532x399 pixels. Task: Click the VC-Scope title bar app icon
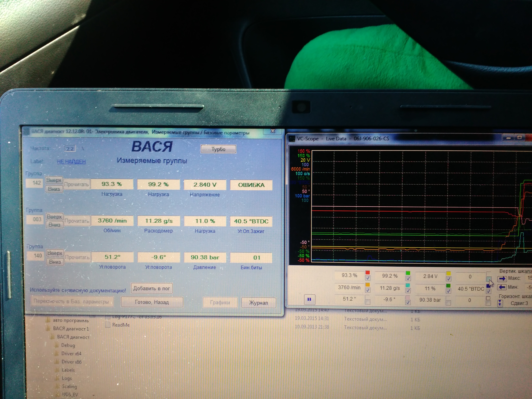[x=292, y=139]
